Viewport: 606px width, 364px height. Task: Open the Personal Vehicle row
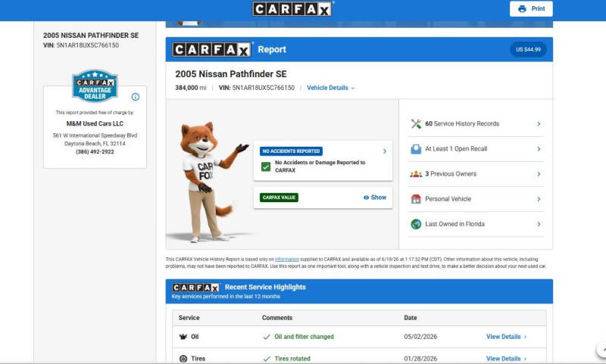(476, 199)
